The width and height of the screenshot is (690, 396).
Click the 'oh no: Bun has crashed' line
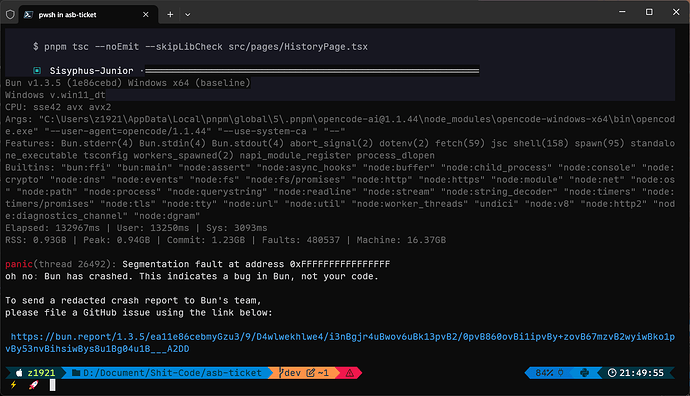(191, 276)
